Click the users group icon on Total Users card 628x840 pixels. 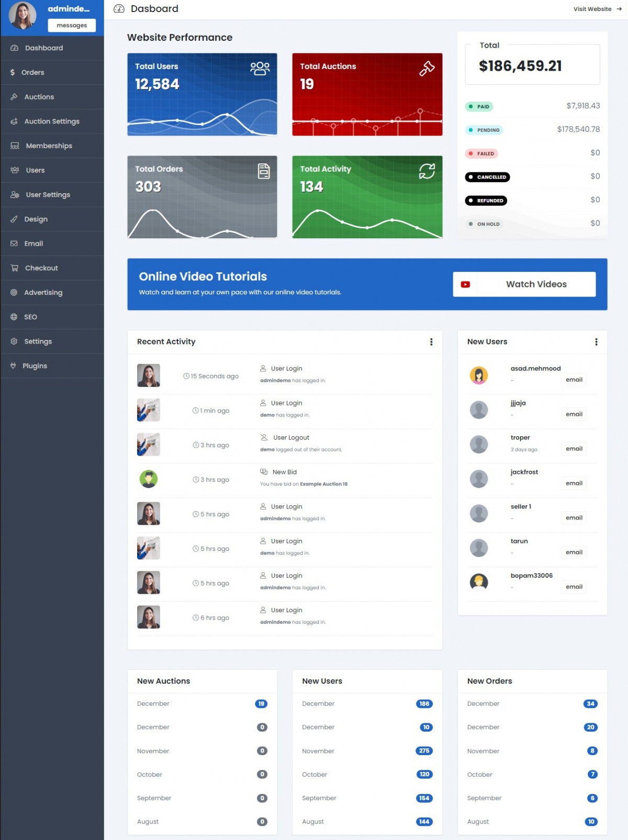(260, 69)
